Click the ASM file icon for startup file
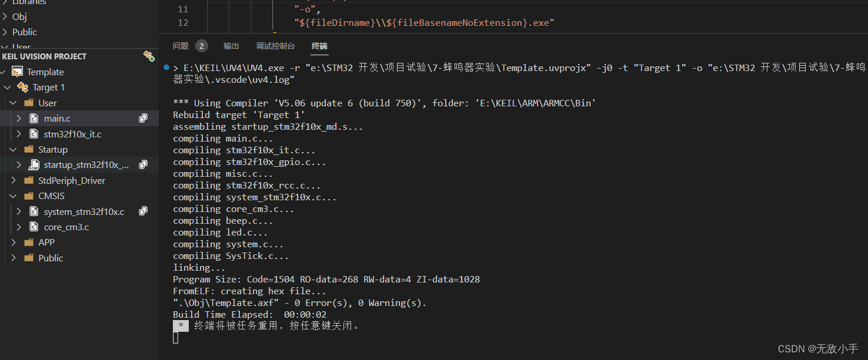The width and height of the screenshot is (868, 360). coord(34,165)
